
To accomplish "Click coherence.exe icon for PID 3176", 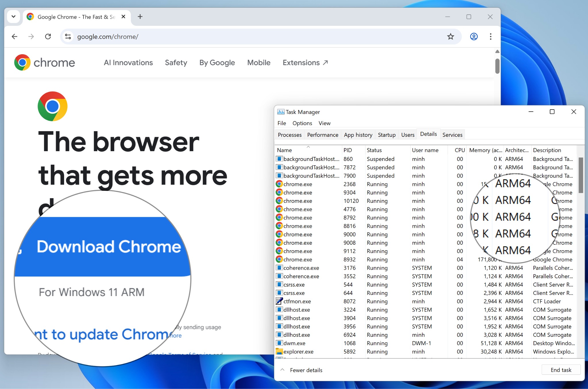I will pos(279,268).
